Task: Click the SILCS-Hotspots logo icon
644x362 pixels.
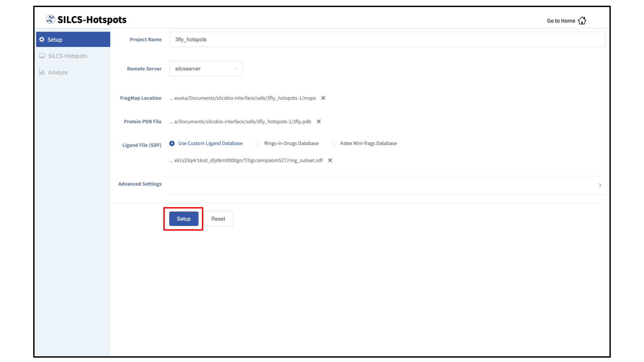Action: click(x=50, y=19)
